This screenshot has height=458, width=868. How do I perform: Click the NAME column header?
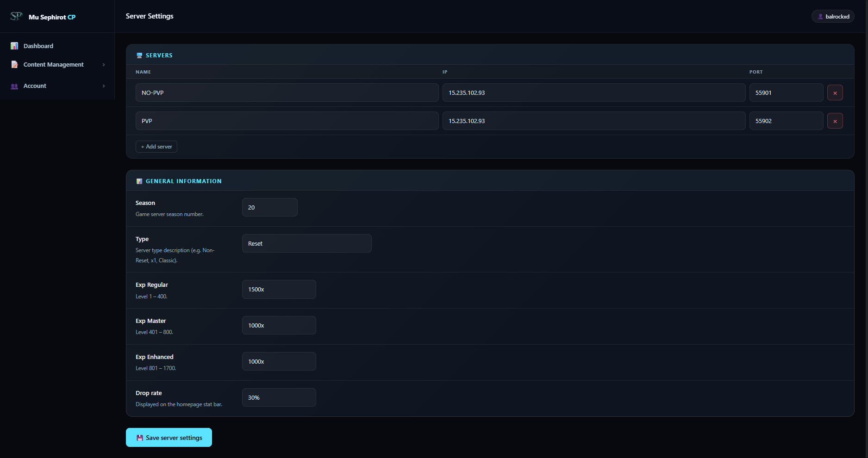point(143,72)
